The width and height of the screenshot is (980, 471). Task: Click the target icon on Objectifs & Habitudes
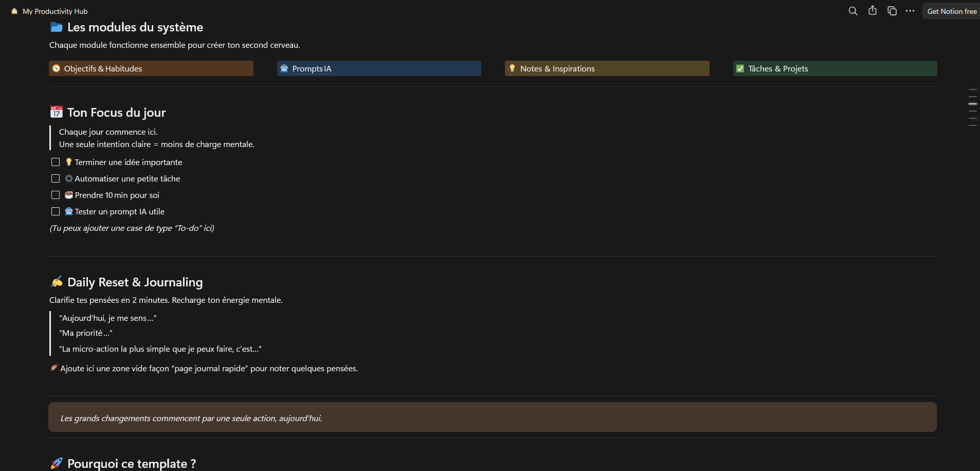(x=57, y=68)
